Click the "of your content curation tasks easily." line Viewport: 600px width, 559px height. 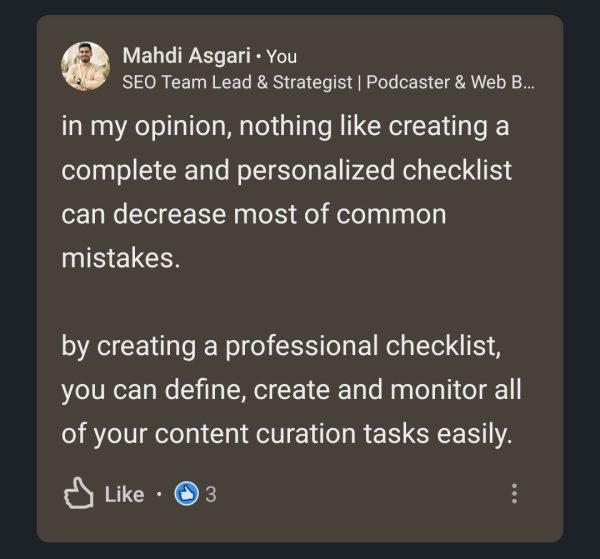(x=286, y=433)
